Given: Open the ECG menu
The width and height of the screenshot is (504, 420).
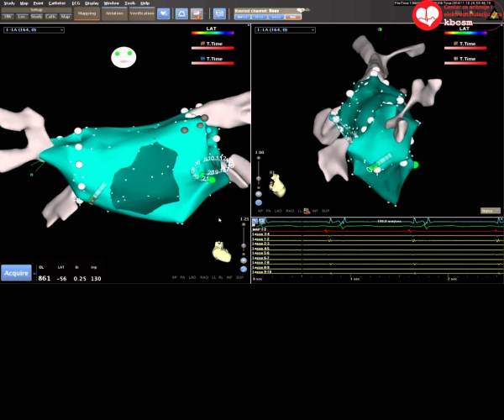Looking at the screenshot, I should (x=76, y=3).
